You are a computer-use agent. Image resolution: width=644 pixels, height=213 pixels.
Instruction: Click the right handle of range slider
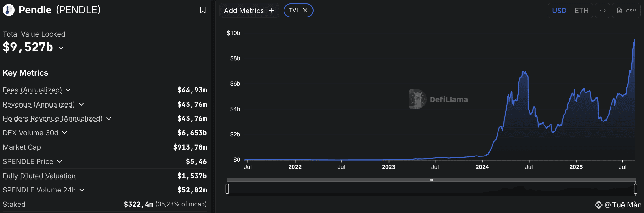[636, 189]
